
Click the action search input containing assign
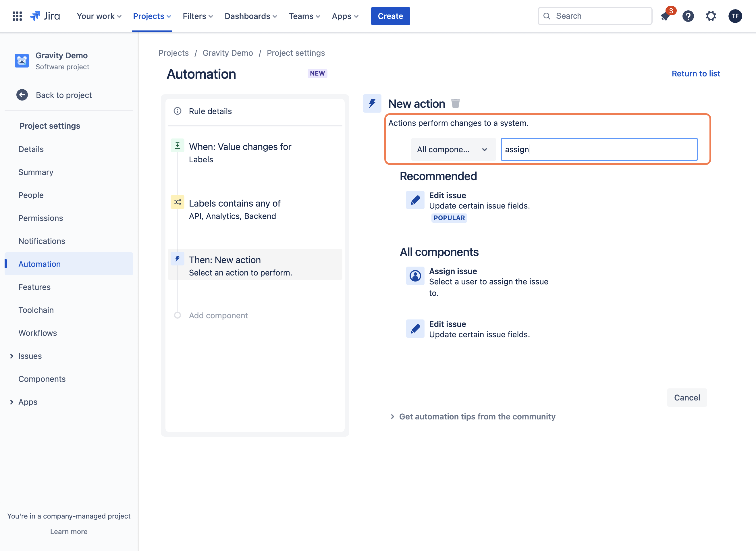click(x=599, y=149)
